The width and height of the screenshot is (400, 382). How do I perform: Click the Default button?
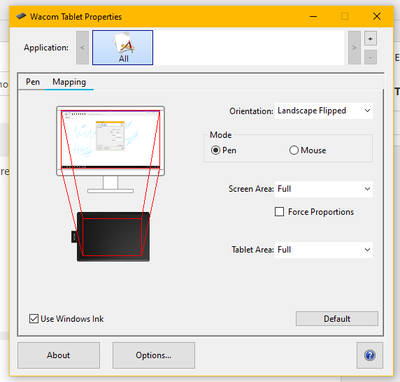[337, 319]
